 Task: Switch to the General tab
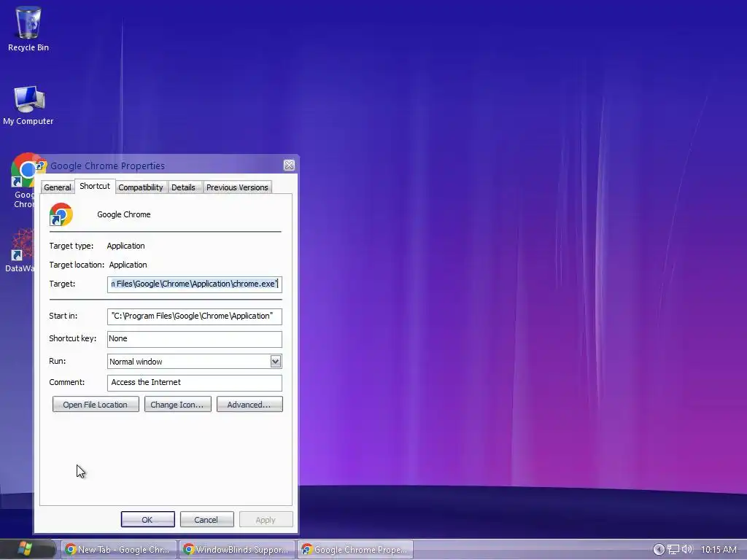click(57, 187)
